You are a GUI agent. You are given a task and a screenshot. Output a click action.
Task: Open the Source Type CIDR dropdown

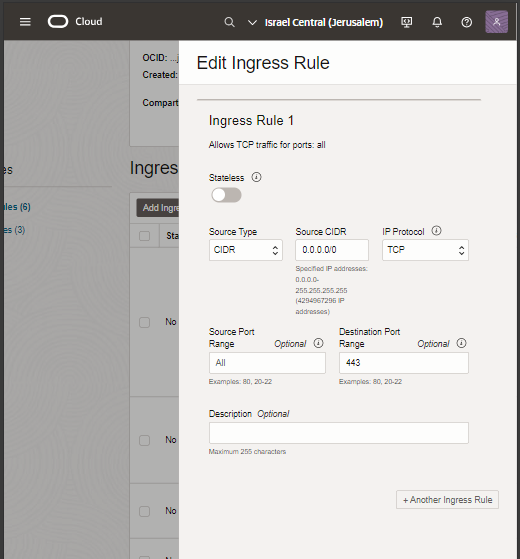[x=246, y=250]
